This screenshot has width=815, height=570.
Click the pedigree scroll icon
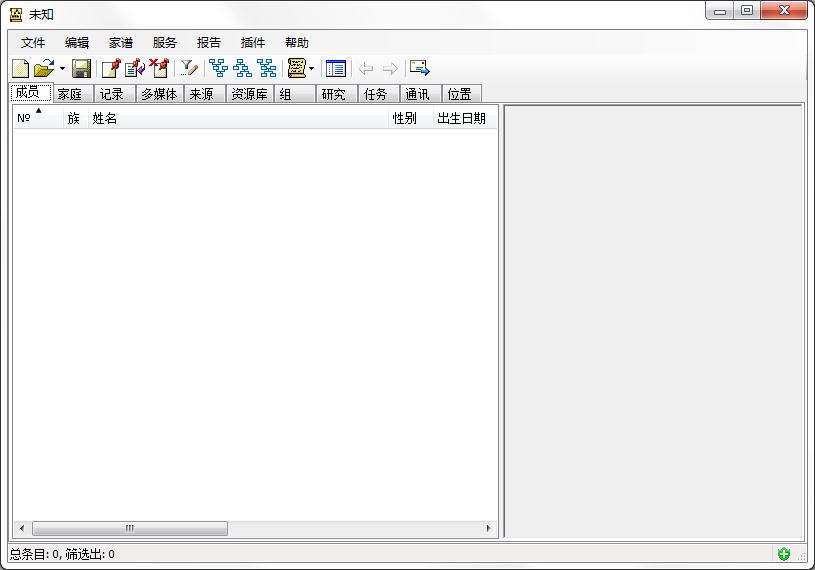(x=296, y=69)
